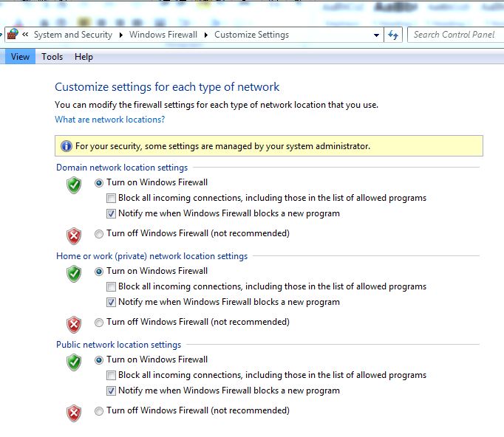Select Turn on Windows Firewall for Home or work network
The image size is (504, 437).
pyautogui.click(x=99, y=272)
